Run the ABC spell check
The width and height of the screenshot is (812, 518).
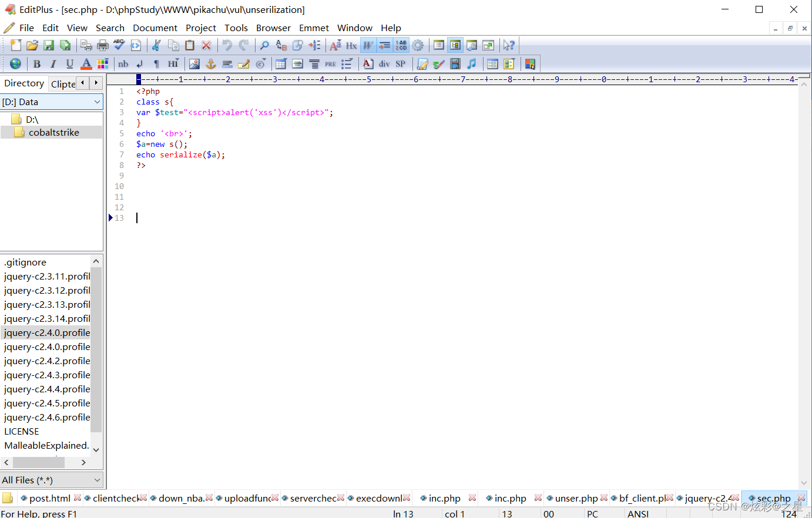point(119,45)
